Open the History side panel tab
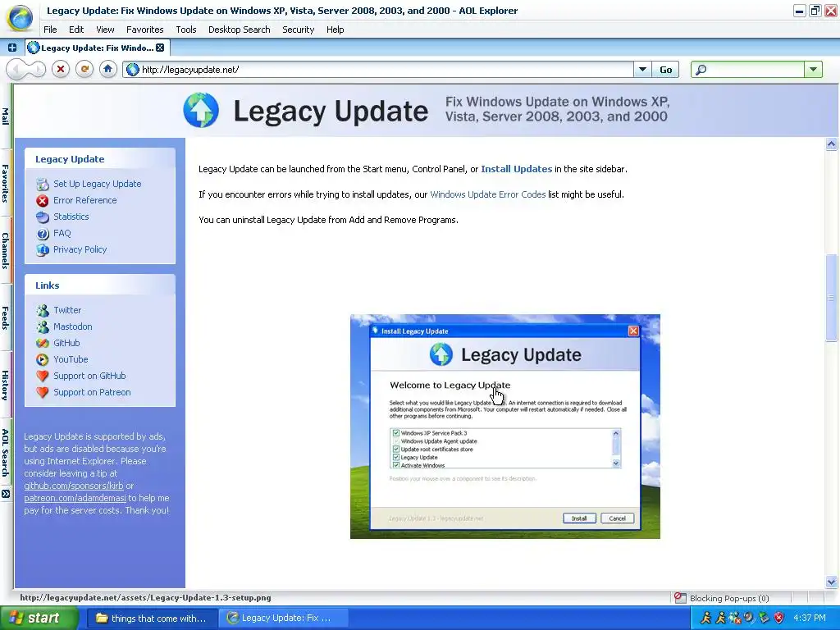This screenshot has height=630, width=840. (x=6, y=385)
